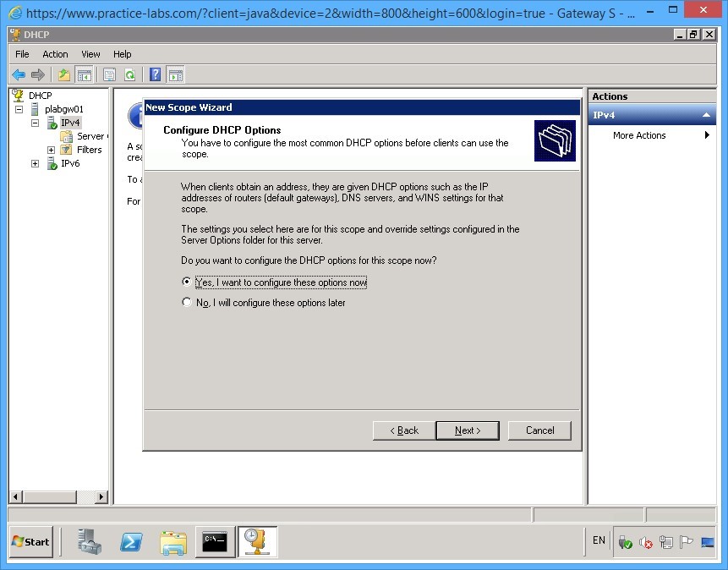728x570 pixels.
Task: Select No, I will configure these options later
Action: [187, 300]
